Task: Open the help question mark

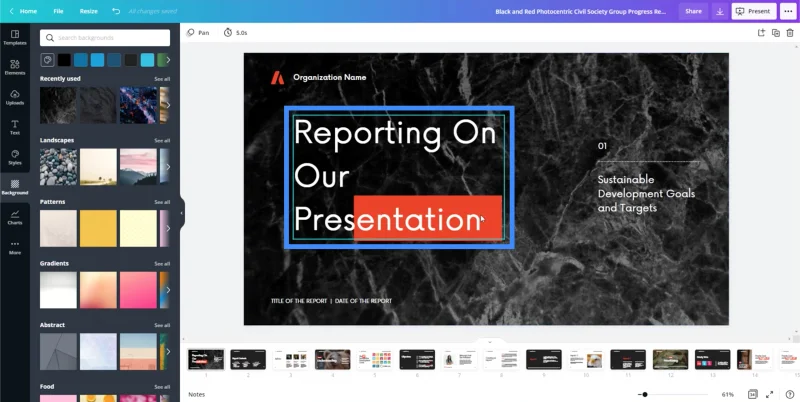Action: click(x=790, y=394)
